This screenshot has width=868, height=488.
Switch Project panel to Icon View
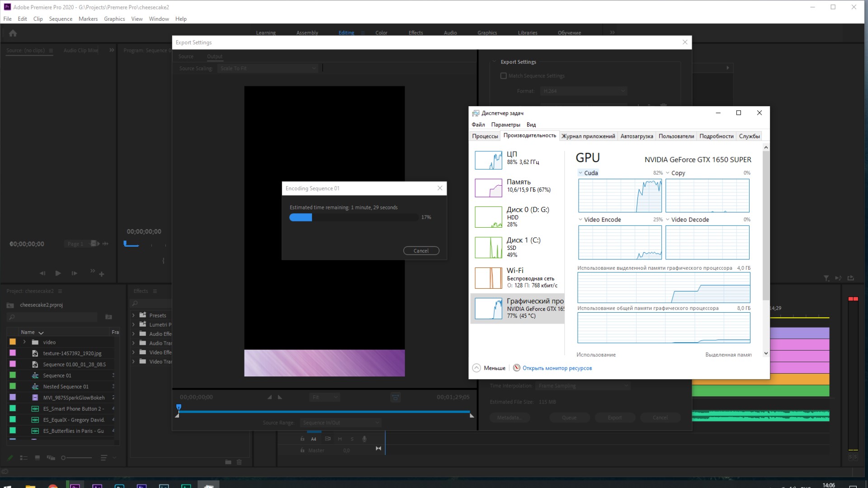click(37, 458)
